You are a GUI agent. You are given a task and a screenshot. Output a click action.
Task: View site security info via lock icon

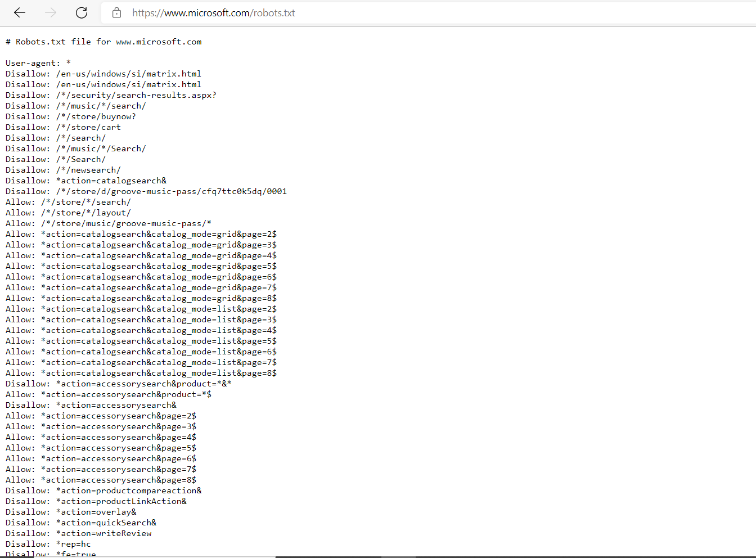117,12
